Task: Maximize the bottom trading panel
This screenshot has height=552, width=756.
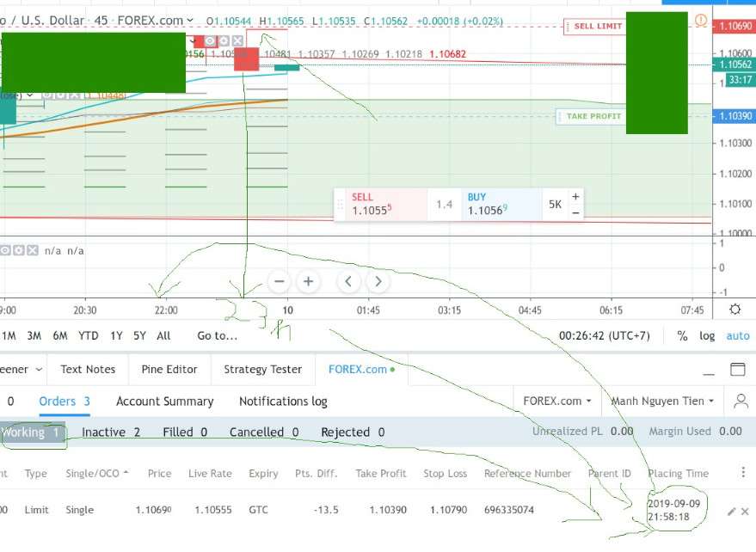Action: click(737, 370)
